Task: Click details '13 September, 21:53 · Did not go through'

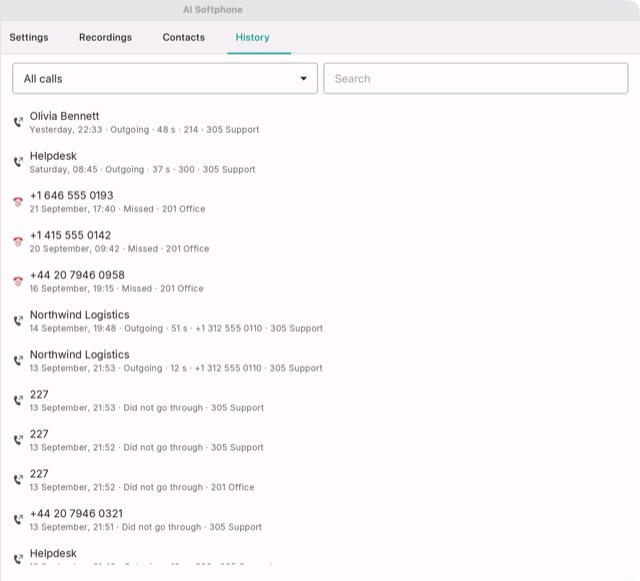Action: tap(116, 408)
